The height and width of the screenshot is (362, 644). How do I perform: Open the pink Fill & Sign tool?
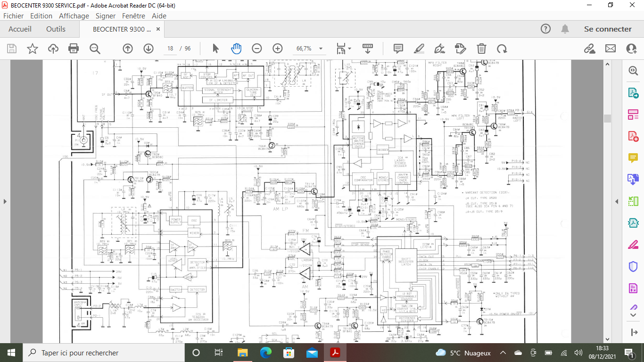coord(633,245)
